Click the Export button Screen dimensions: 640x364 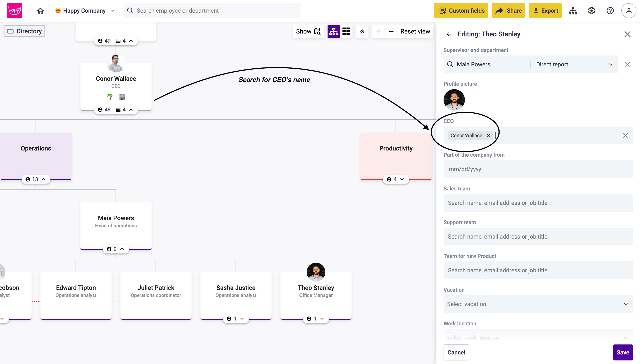click(545, 11)
